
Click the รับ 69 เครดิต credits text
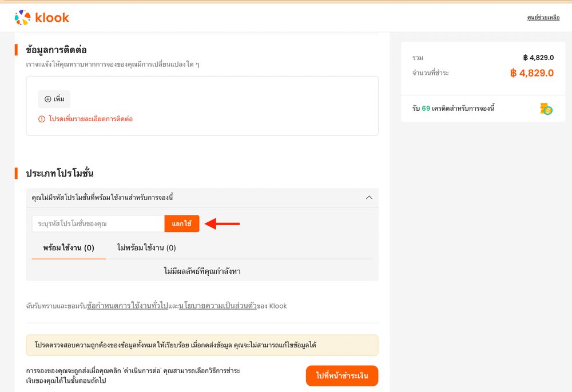point(452,108)
